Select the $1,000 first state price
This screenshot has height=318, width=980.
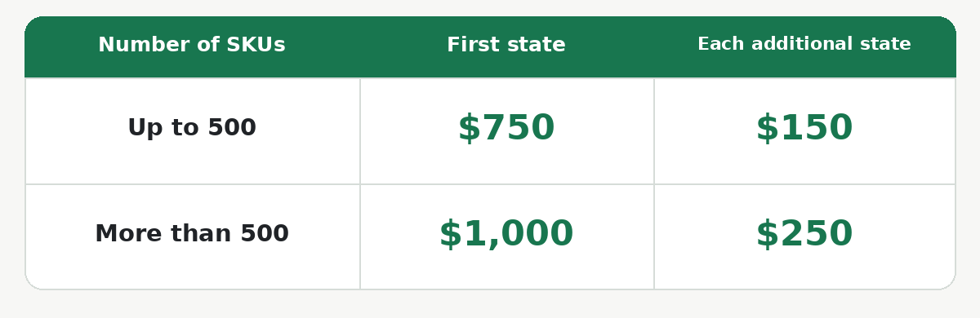tap(506, 234)
